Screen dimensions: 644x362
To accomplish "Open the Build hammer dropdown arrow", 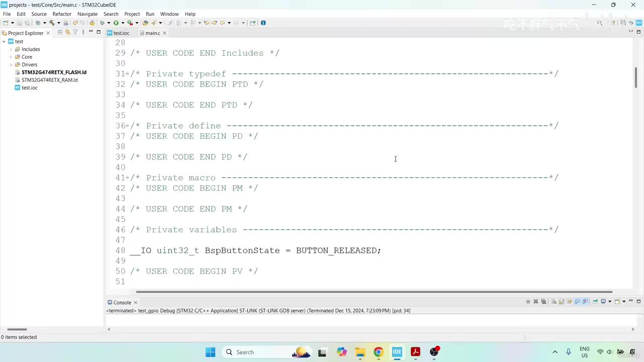I will click(58, 23).
